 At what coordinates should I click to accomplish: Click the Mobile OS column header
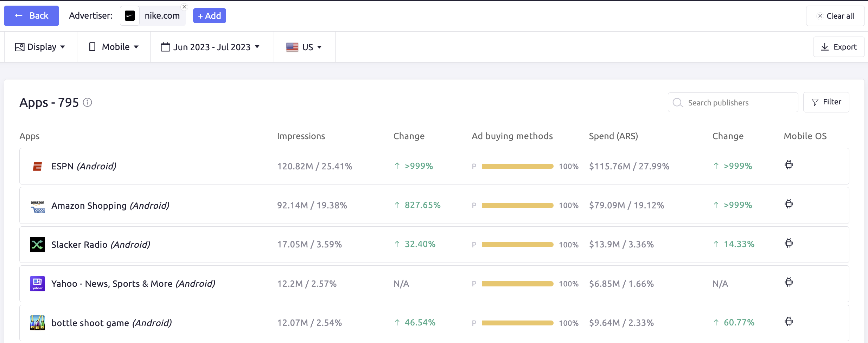[805, 136]
